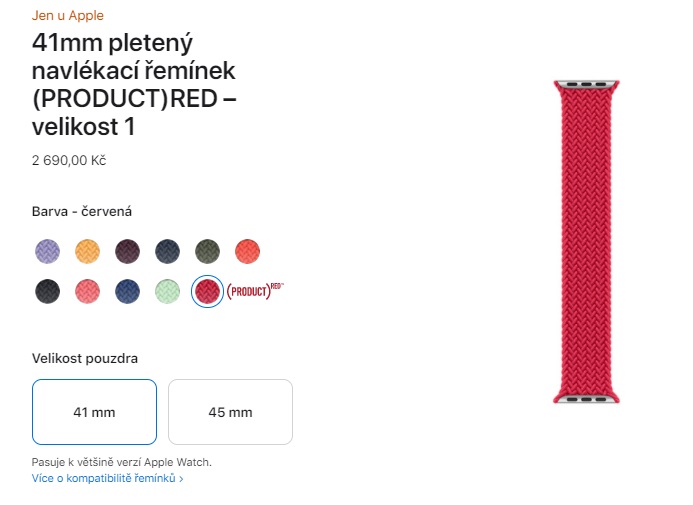Pick the dark cherry maroon swatch

pyautogui.click(x=127, y=251)
